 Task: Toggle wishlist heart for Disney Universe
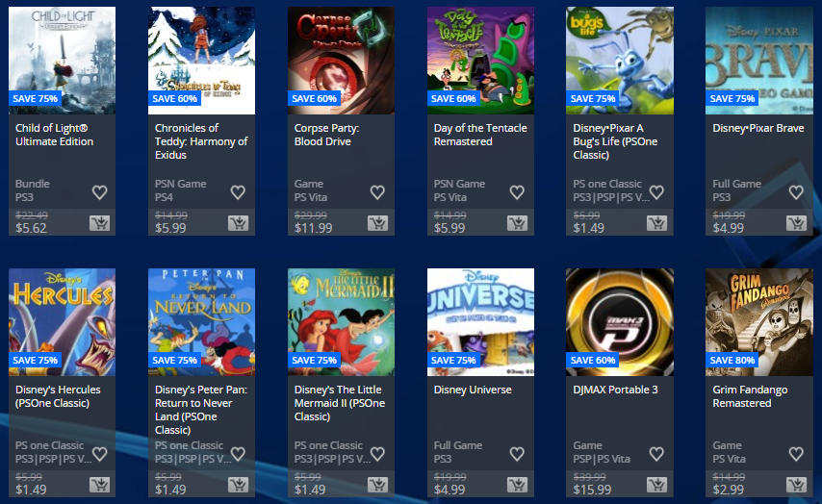(517, 454)
